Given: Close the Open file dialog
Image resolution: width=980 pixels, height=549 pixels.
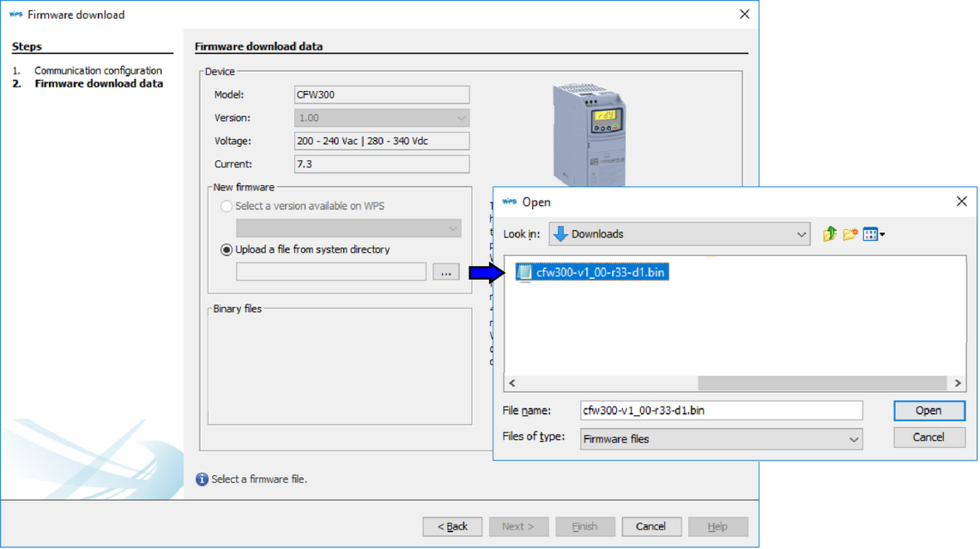Looking at the screenshot, I should click(x=961, y=202).
